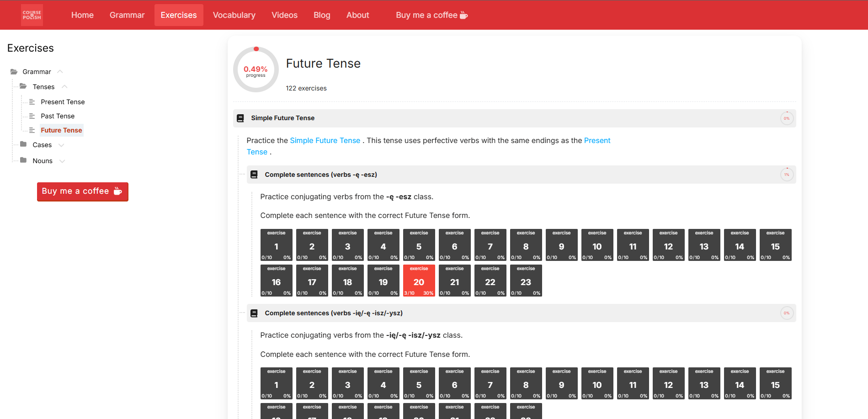Click the sidebar Buy me a coffee button
Viewport: 868px width, 419px height.
pos(82,191)
